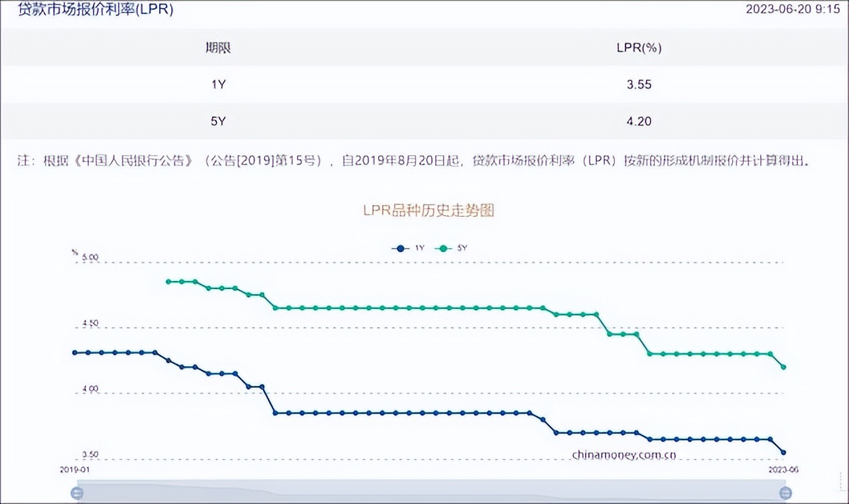The height and width of the screenshot is (504, 849).
Task: Expand the 1Y row in the LPR table
Action: tap(219, 84)
